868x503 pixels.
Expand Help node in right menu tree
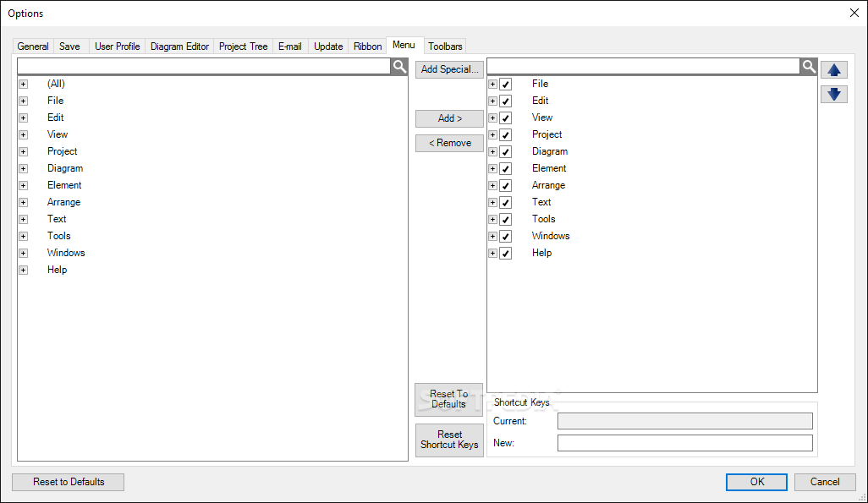pos(492,254)
